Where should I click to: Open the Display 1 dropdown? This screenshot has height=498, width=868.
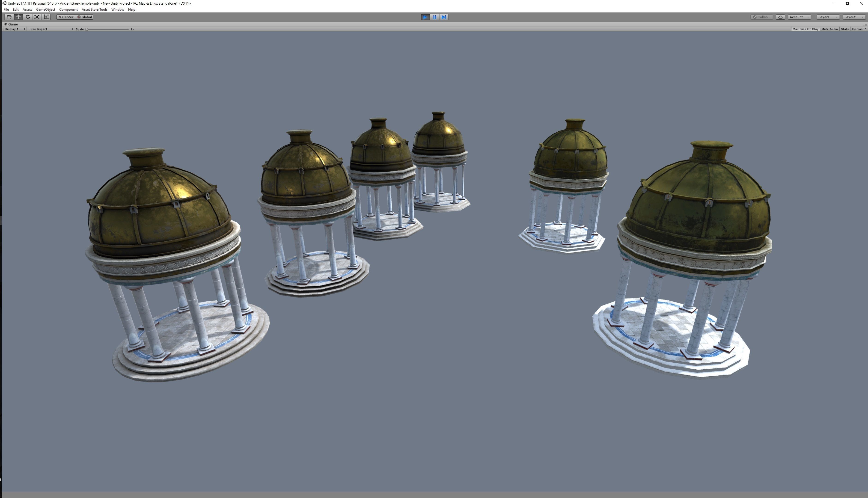coord(15,29)
